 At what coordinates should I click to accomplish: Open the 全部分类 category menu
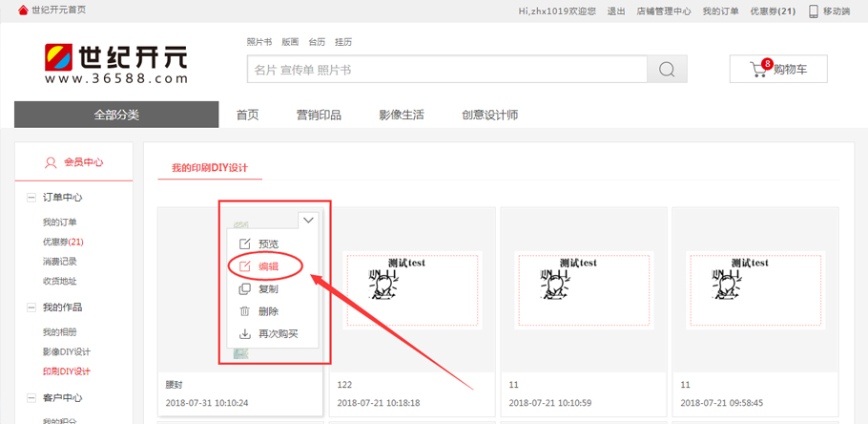coord(116,115)
